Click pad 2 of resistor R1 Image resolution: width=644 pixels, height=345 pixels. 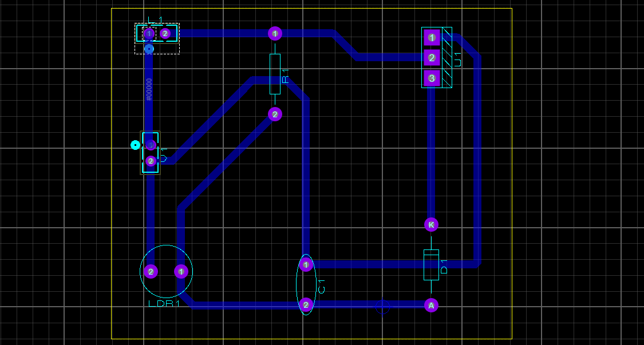(x=275, y=114)
